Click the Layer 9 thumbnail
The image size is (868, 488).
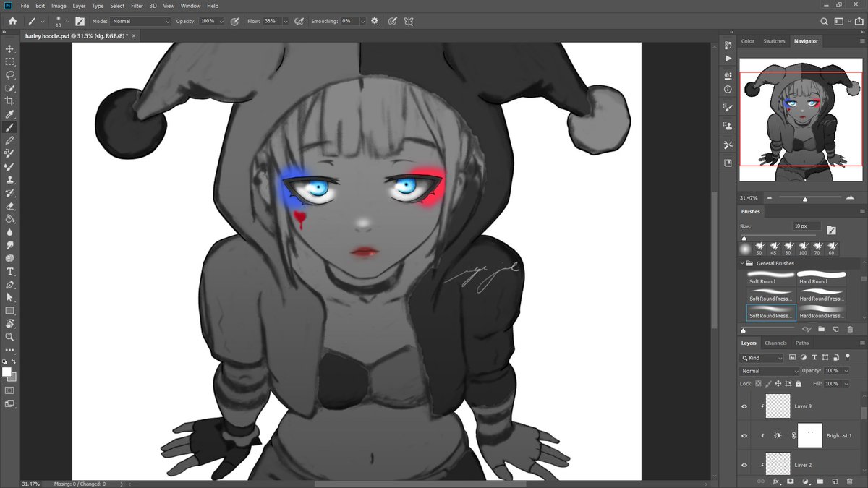[778, 406]
